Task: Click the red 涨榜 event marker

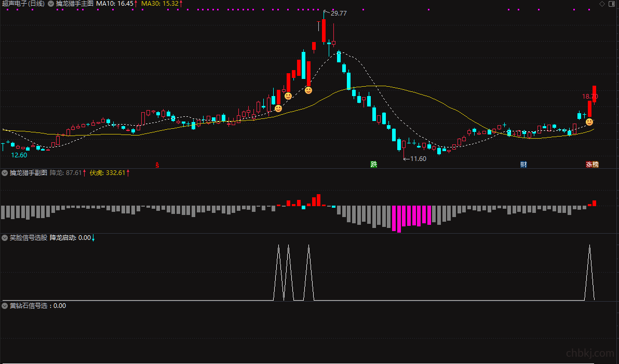Action: (x=592, y=164)
